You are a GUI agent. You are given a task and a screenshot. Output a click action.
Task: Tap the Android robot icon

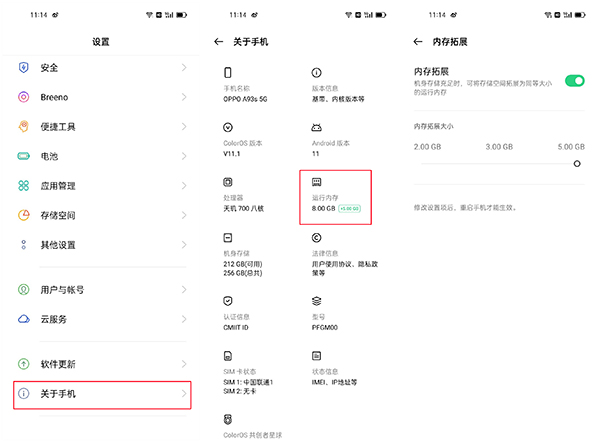click(317, 128)
